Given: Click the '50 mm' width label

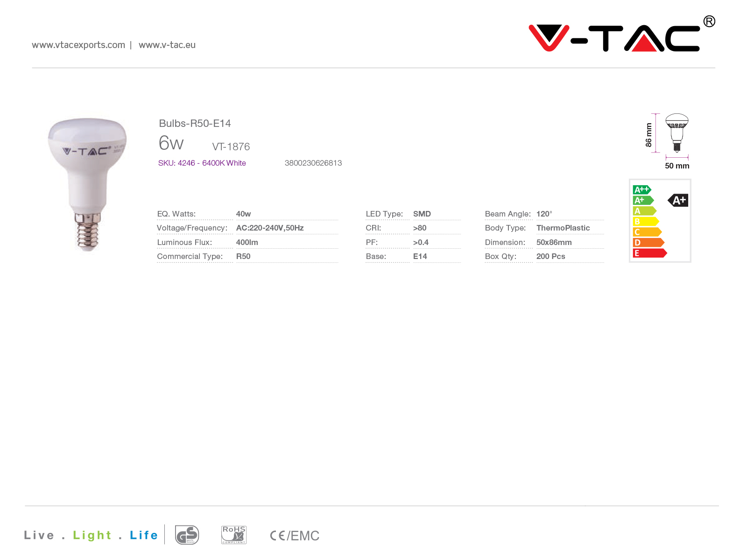Looking at the screenshot, I should point(677,166).
